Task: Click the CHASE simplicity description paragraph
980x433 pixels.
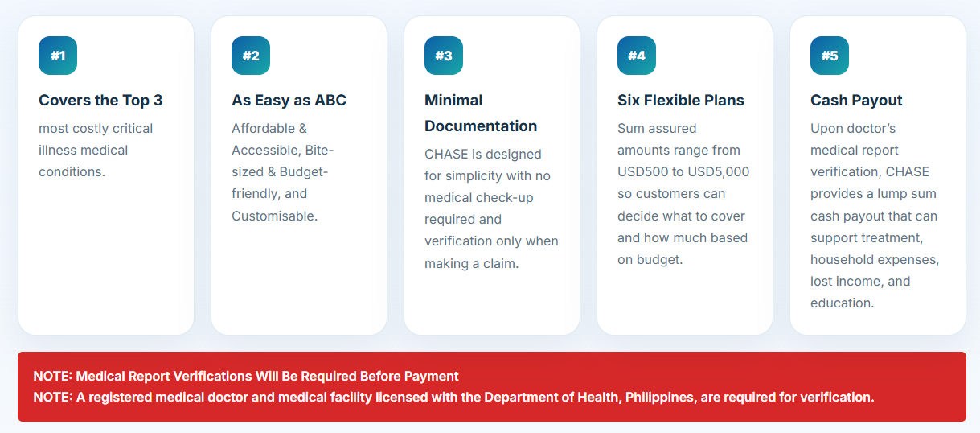Action: tap(491, 208)
